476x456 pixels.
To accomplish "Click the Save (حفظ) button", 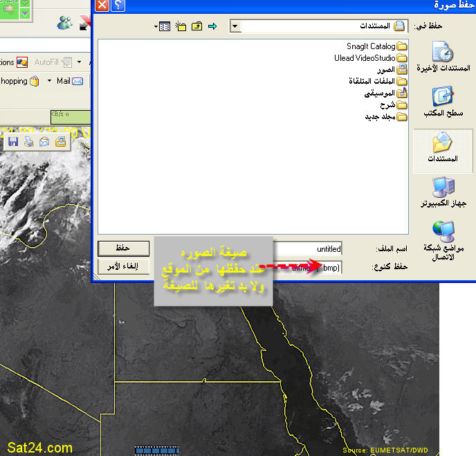I will click(123, 248).
